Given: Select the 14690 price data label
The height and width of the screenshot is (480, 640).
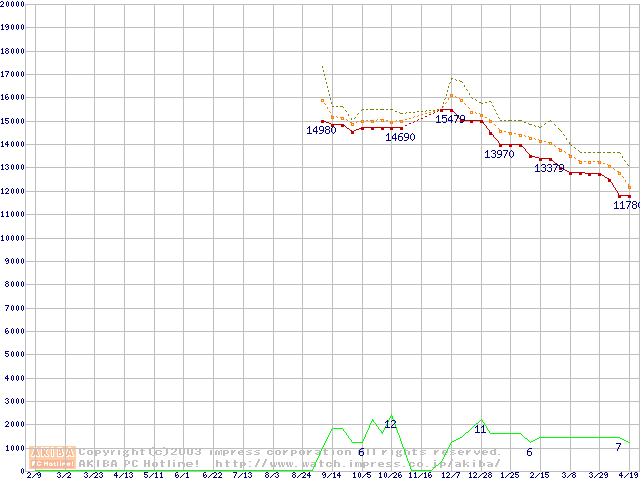Looking at the screenshot, I should (400, 137).
